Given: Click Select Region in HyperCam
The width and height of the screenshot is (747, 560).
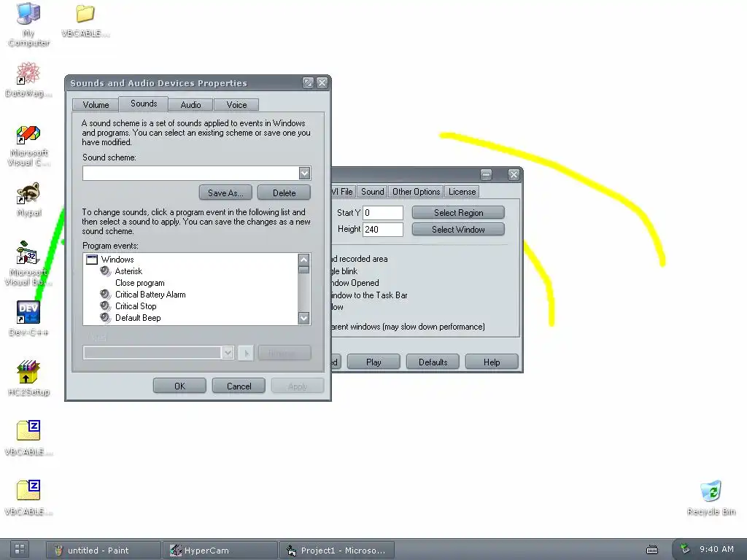Looking at the screenshot, I should coord(458,213).
